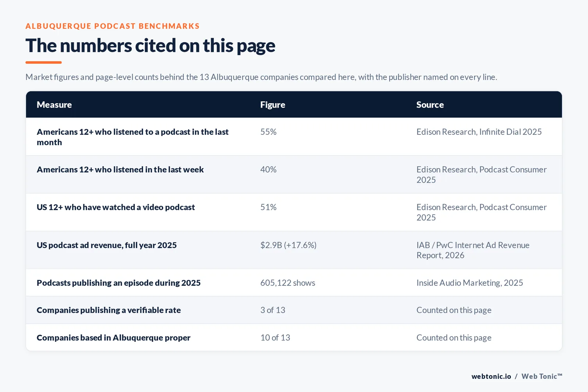The image size is (588, 392).
Task: Click the 10 of 13 figure
Action: point(275,338)
